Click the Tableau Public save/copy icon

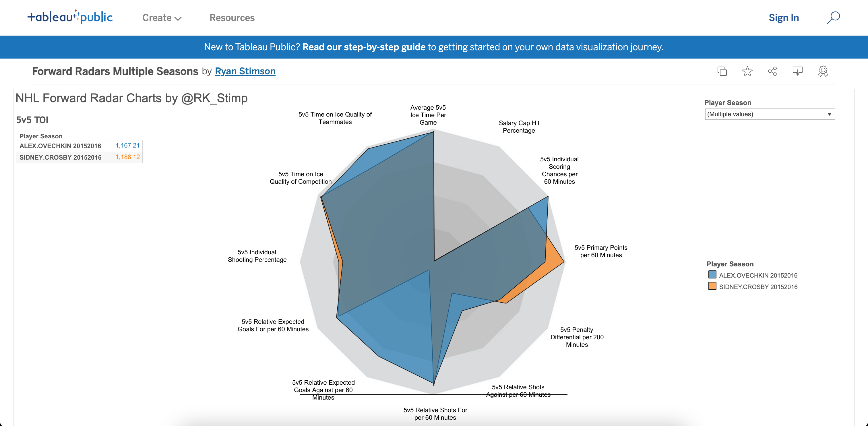(x=721, y=71)
